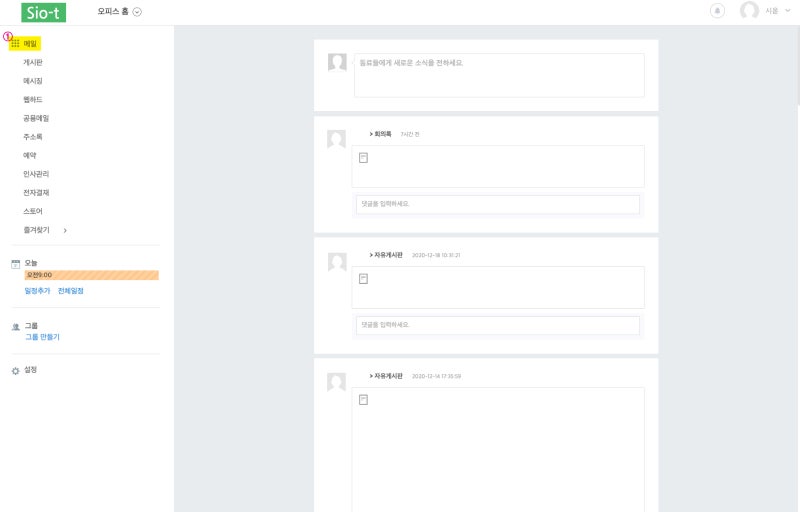Click the Sio-t logo
The height and width of the screenshot is (512, 800).
click(x=43, y=12)
